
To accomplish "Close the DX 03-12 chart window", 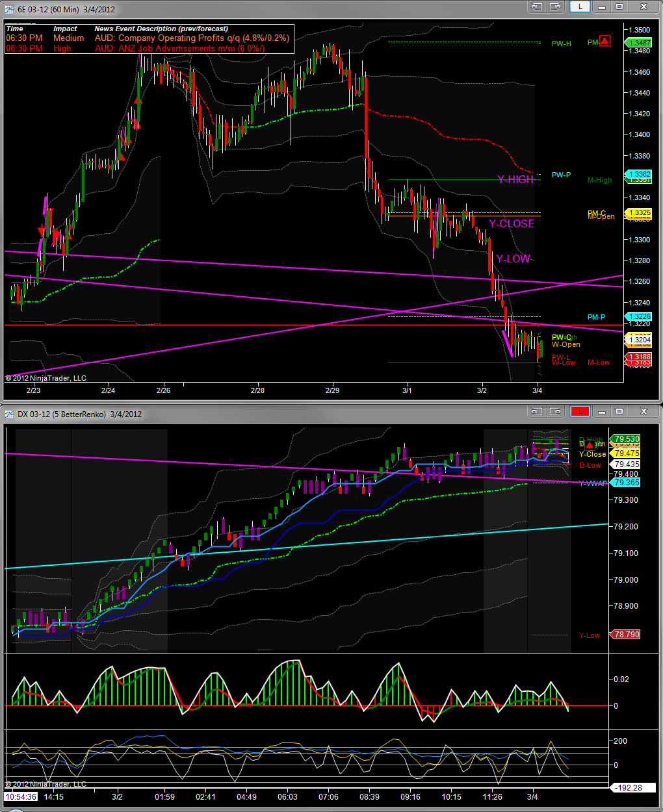I will [644, 411].
